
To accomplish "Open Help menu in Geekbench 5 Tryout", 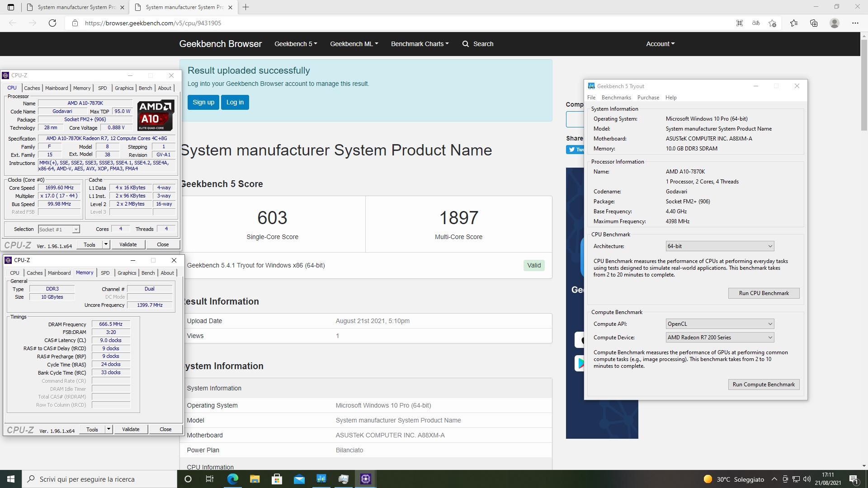I will [671, 98].
